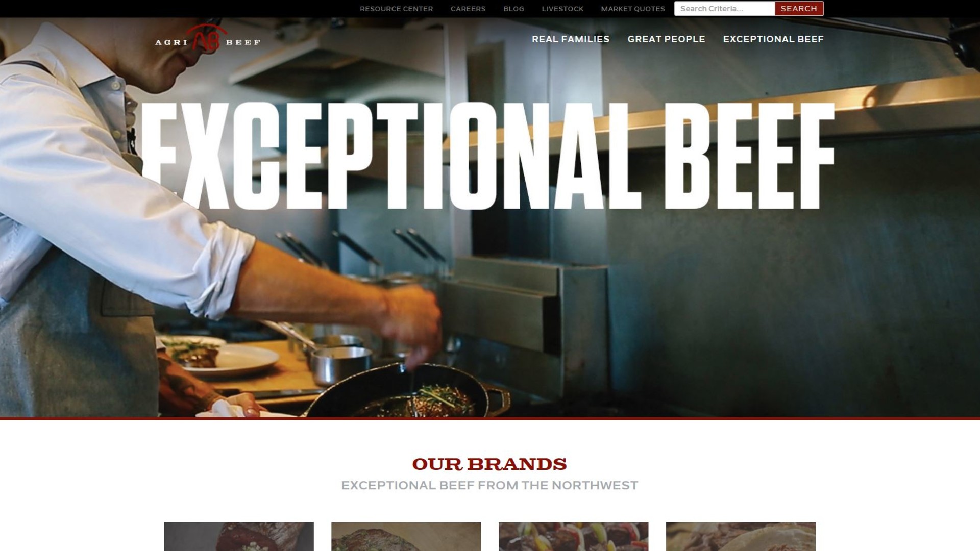
Task: Go to the Careers page
Action: 468,9
